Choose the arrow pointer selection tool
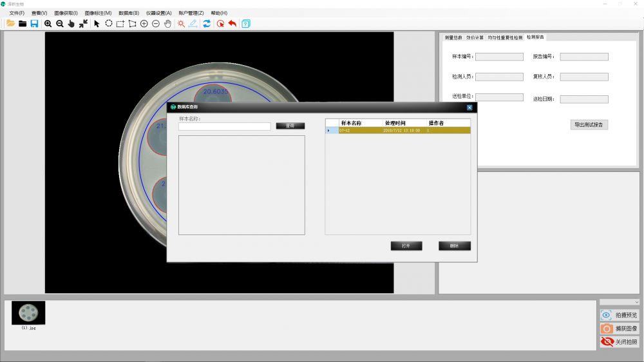 pyautogui.click(x=97, y=24)
